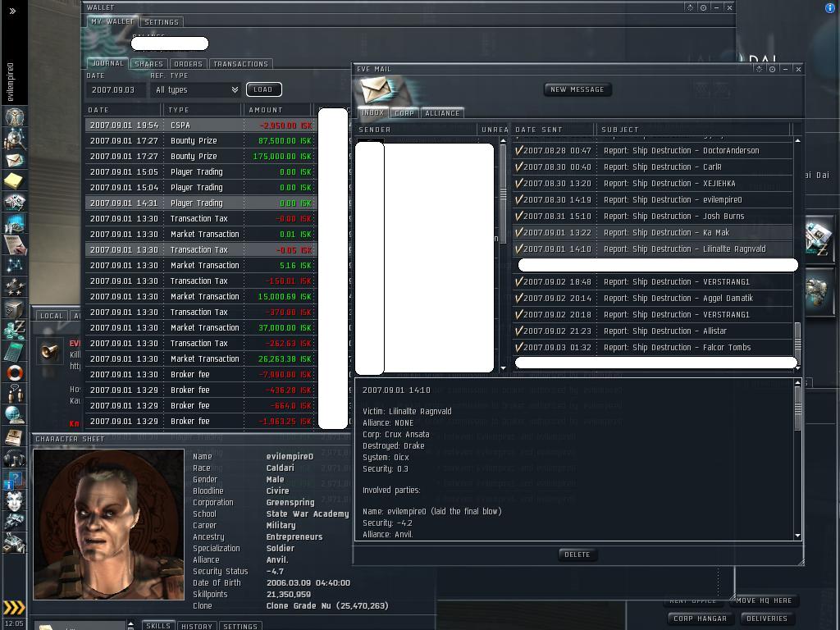Open the signed-document Contracts sidebar icon
Image resolution: width=840 pixels, height=630 pixels.
(15, 244)
